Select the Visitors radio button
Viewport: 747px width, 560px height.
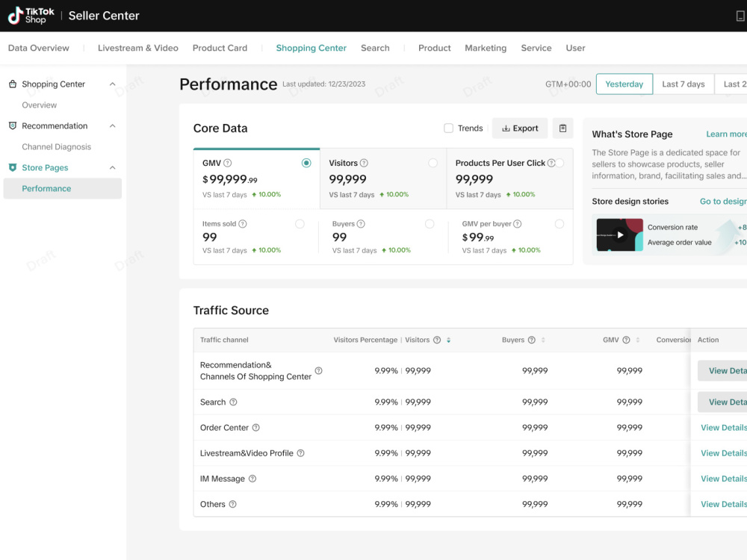(x=433, y=163)
